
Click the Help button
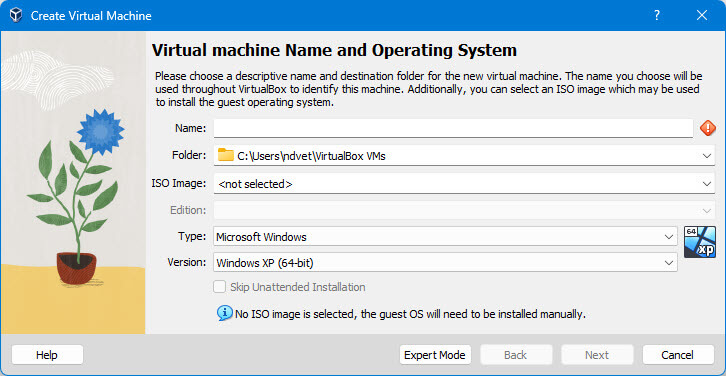[47, 355]
